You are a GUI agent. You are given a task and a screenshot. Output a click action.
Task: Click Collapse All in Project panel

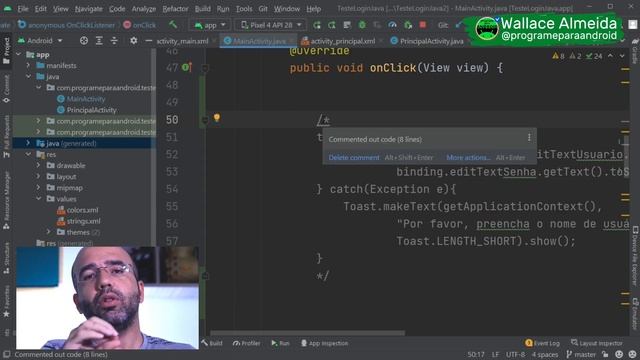pyautogui.click(x=114, y=41)
